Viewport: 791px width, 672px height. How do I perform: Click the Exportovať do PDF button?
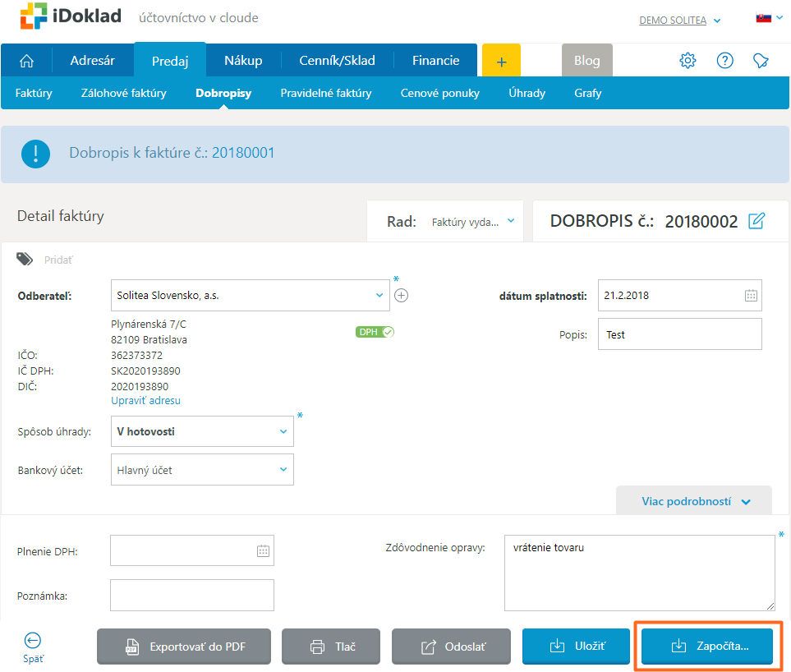(x=184, y=647)
